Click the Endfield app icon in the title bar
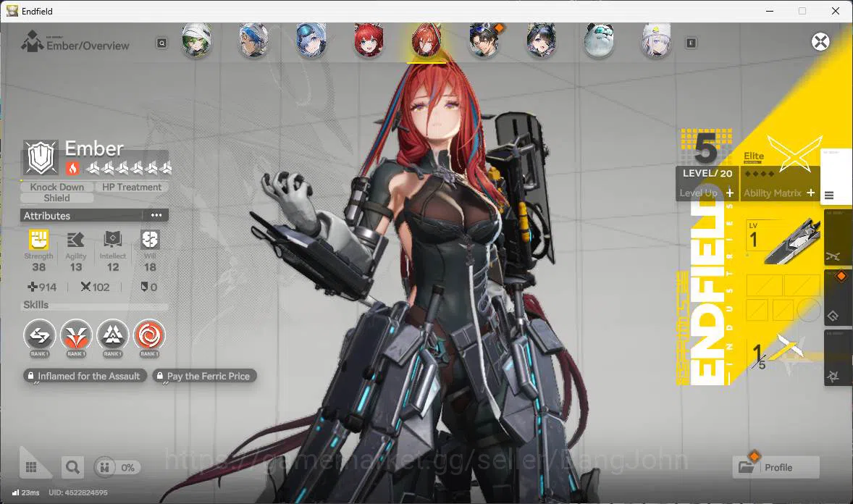This screenshot has height=504, width=853. pos(12,11)
